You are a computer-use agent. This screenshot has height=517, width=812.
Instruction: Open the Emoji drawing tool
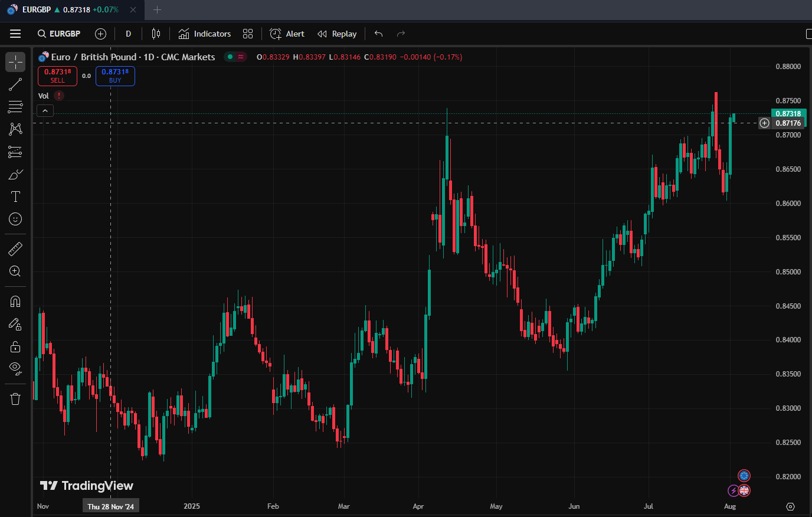(x=15, y=218)
